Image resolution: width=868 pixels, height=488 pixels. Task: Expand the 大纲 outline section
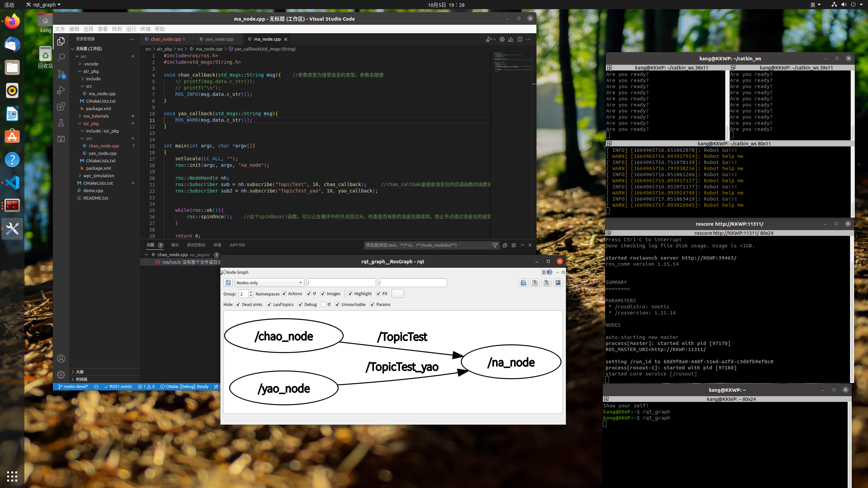coord(104,372)
